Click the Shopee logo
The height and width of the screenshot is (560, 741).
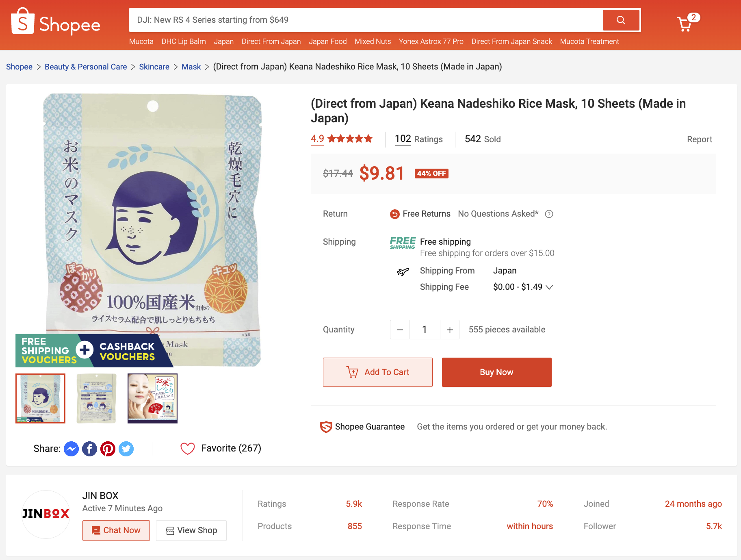coord(56,22)
